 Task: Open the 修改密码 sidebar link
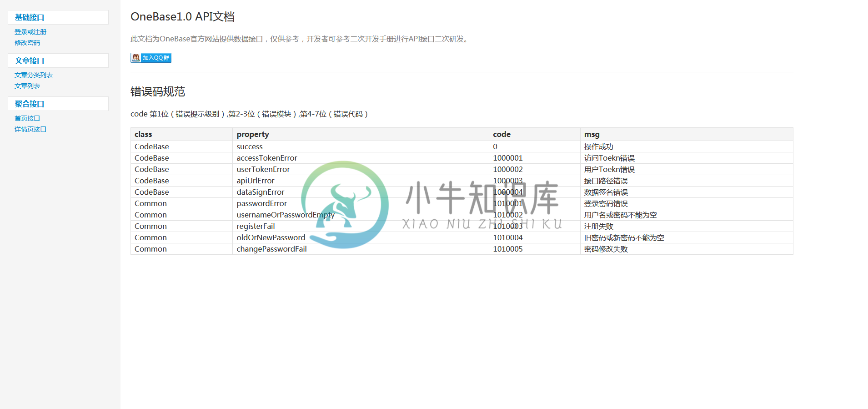click(x=27, y=43)
